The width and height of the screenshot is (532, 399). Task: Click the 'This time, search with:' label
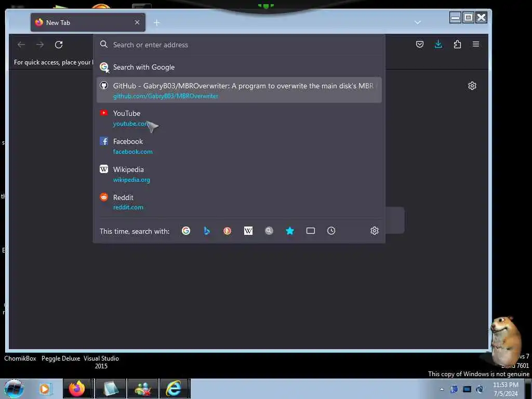(135, 231)
